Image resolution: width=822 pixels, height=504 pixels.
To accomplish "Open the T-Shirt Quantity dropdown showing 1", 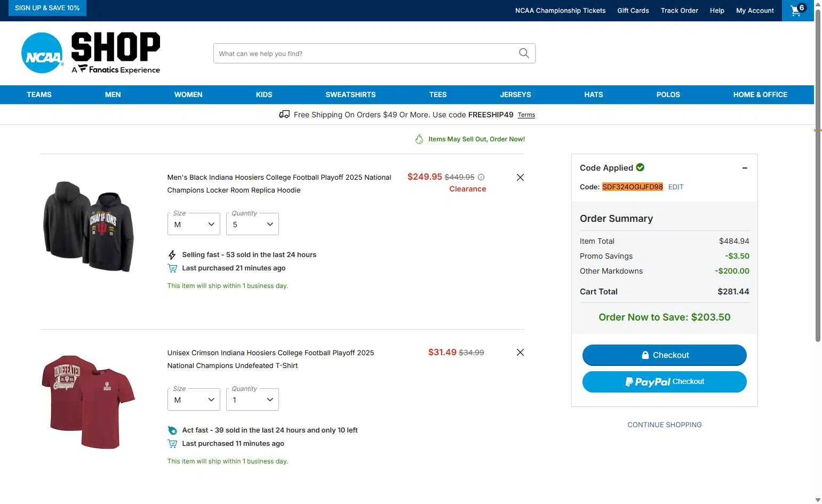I will point(252,399).
